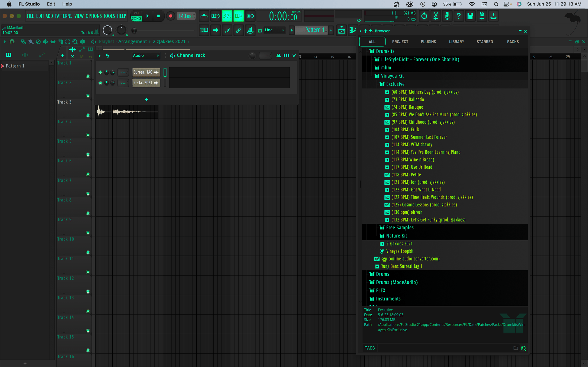
Task: Open the PATTERNS menu
Action: point(64,16)
